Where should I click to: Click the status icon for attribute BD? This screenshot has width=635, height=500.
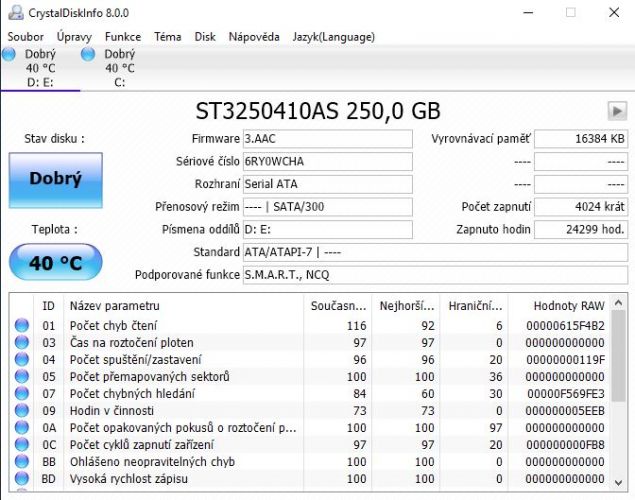(x=22, y=478)
